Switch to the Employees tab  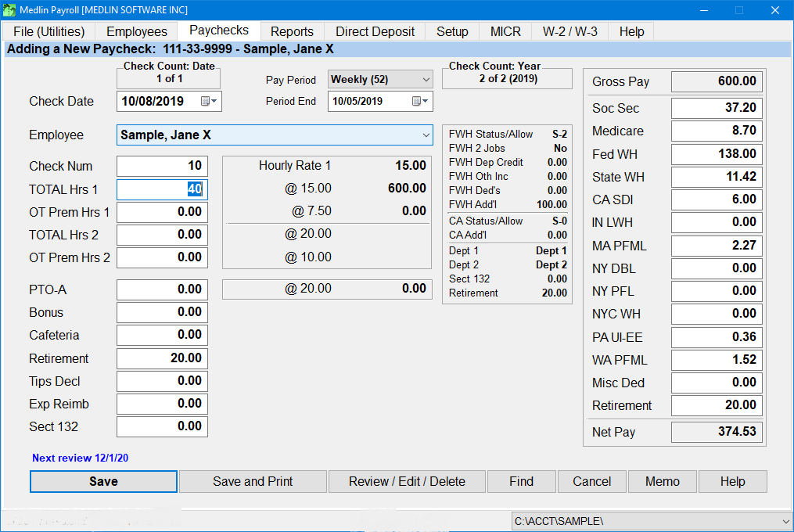point(136,31)
